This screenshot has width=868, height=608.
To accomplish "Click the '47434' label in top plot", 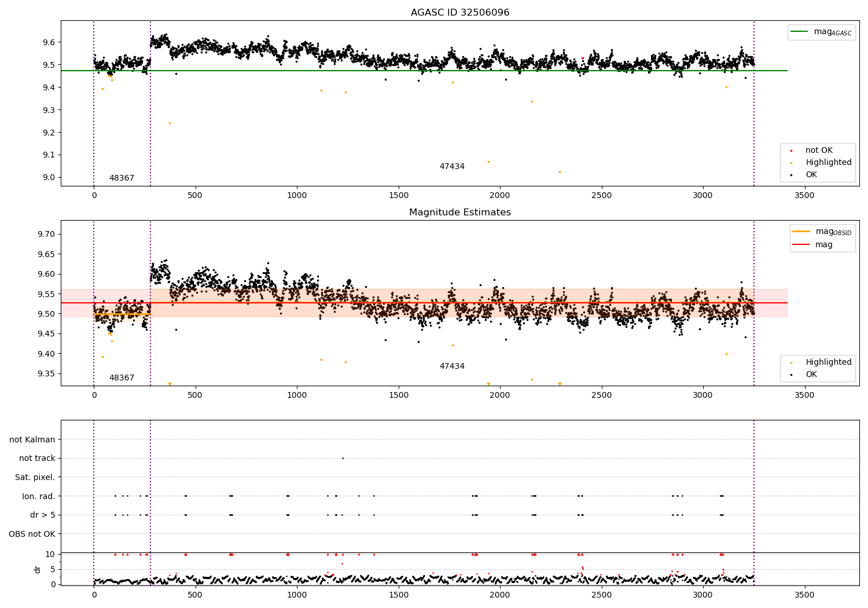I will 452,167.
